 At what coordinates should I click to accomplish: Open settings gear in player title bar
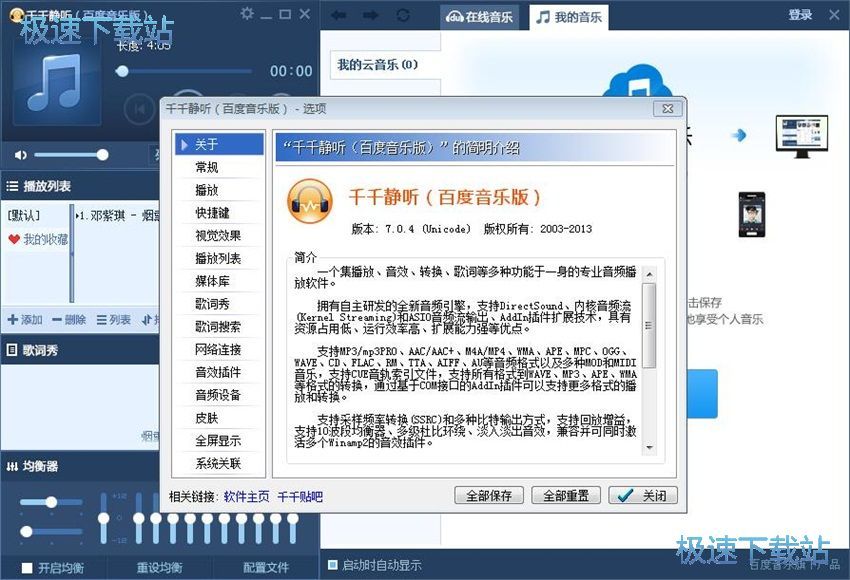click(x=247, y=14)
